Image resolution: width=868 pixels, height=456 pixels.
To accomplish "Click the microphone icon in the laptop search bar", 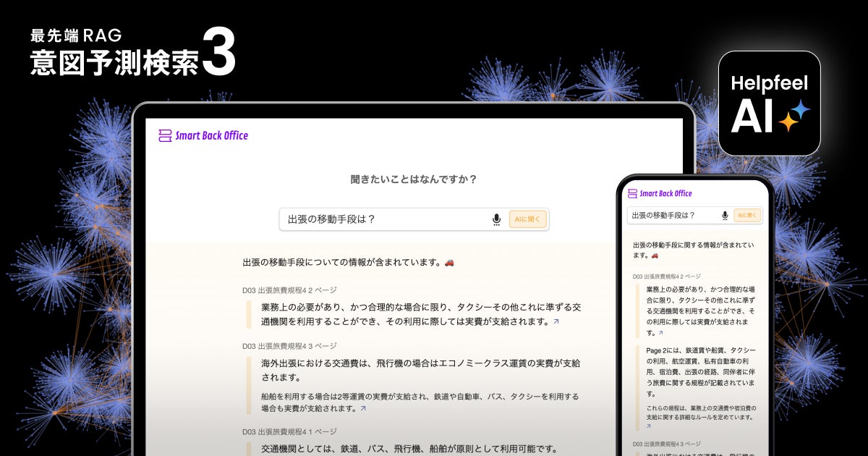I will 496,219.
